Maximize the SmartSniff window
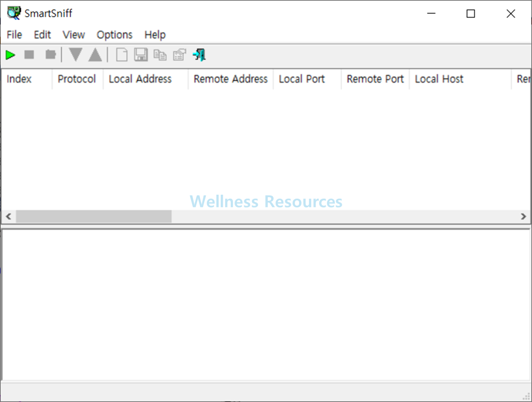The width and height of the screenshot is (532, 402). point(471,14)
